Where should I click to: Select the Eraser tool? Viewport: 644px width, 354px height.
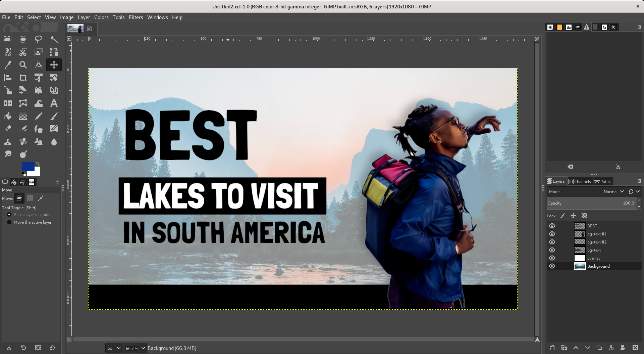click(8, 129)
